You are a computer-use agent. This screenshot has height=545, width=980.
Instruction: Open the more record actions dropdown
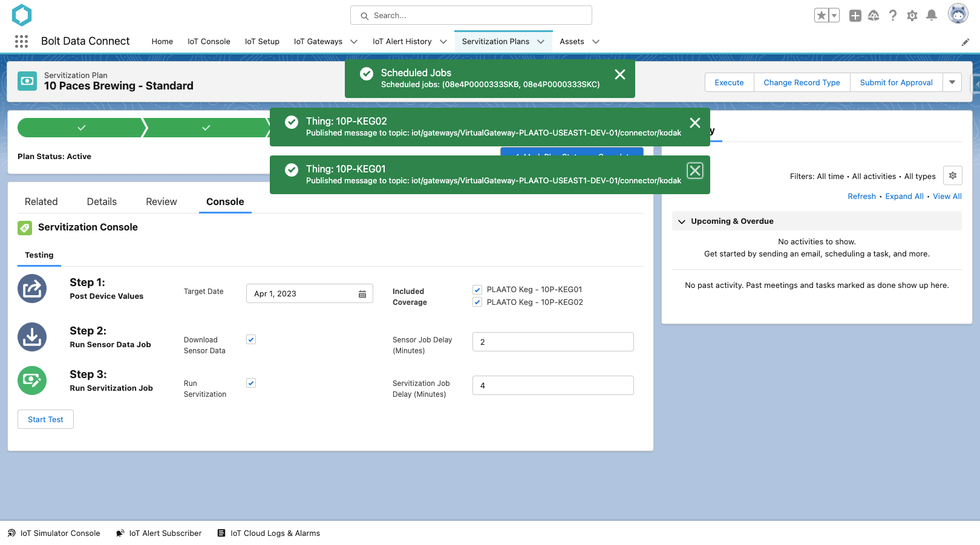[952, 82]
